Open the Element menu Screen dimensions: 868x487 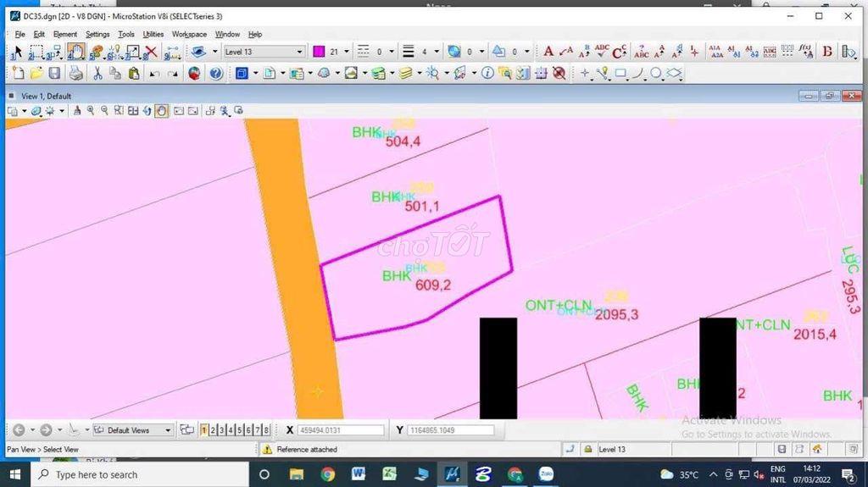(64, 35)
